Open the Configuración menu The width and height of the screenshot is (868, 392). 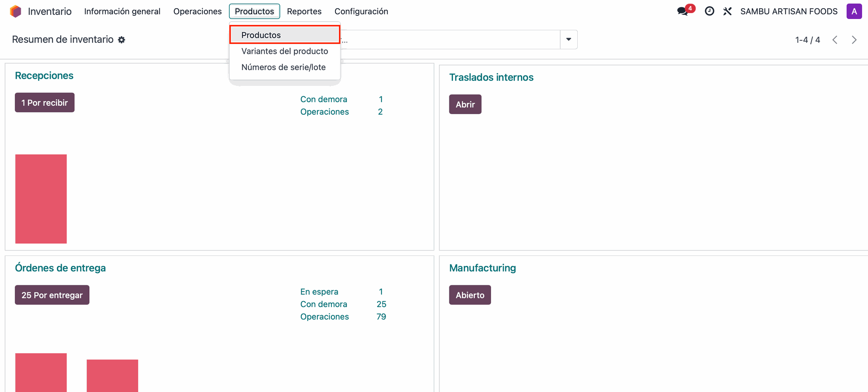point(361,11)
